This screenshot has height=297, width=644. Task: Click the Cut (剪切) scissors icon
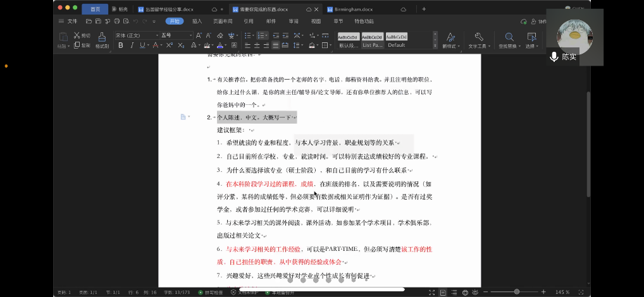[x=77, y=35]
